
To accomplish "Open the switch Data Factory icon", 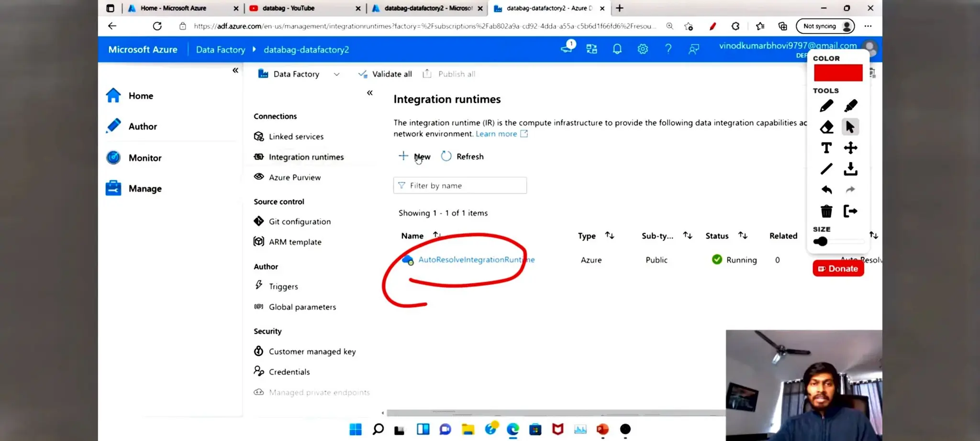I will (x=592, y=49).
